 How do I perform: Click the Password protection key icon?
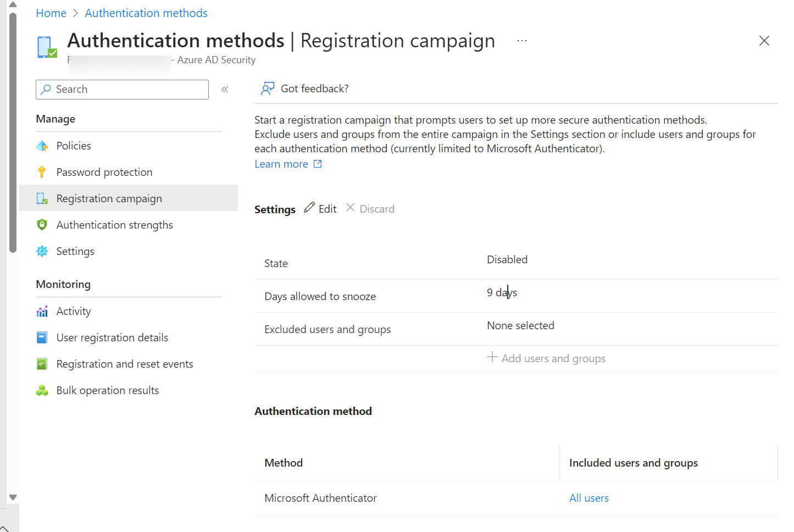42,173
